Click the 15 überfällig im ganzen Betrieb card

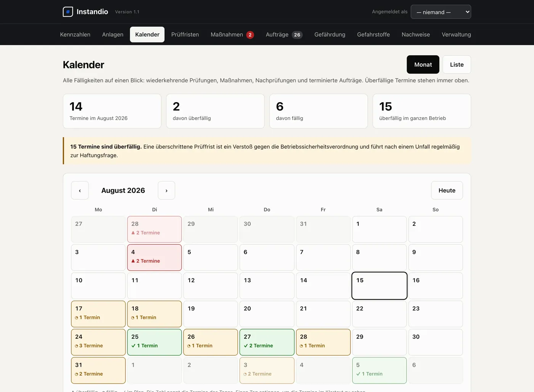422,111
